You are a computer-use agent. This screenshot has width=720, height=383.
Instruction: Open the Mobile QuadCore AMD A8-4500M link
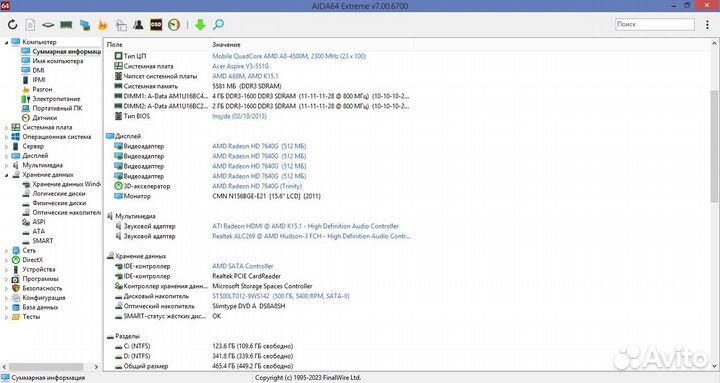tap(289, 56)
